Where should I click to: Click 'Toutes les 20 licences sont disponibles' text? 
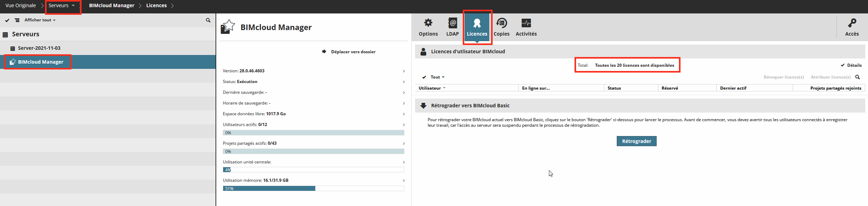pyautogui.click(x=634, y=65)
